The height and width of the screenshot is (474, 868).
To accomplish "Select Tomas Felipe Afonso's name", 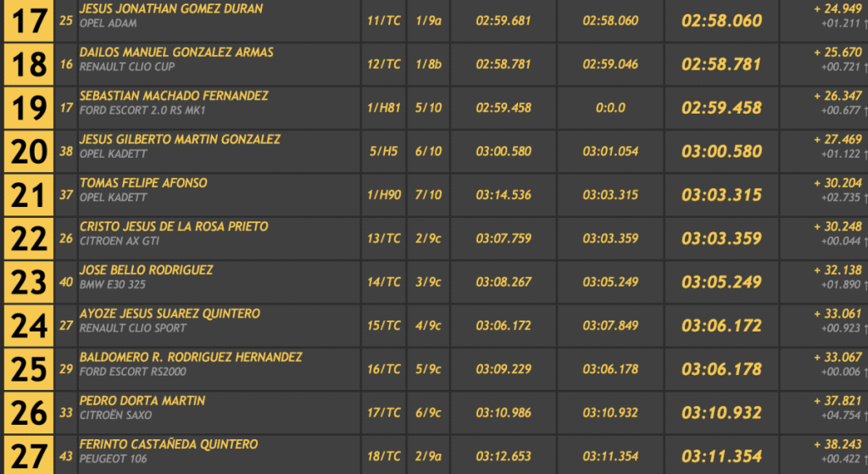I will pyautogui.click(x=143, y=183).
